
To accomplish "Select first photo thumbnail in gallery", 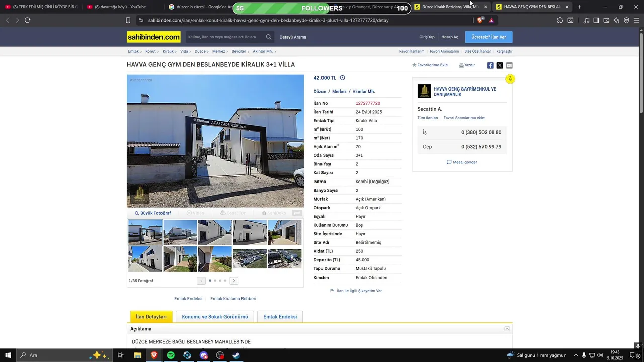I will [145, 232].
